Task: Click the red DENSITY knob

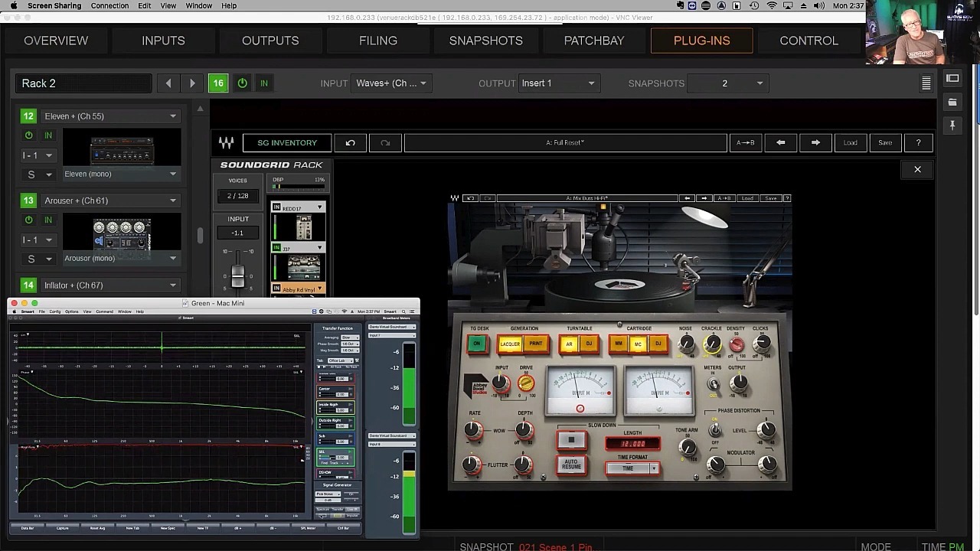Action: click(x=737, y=346)
